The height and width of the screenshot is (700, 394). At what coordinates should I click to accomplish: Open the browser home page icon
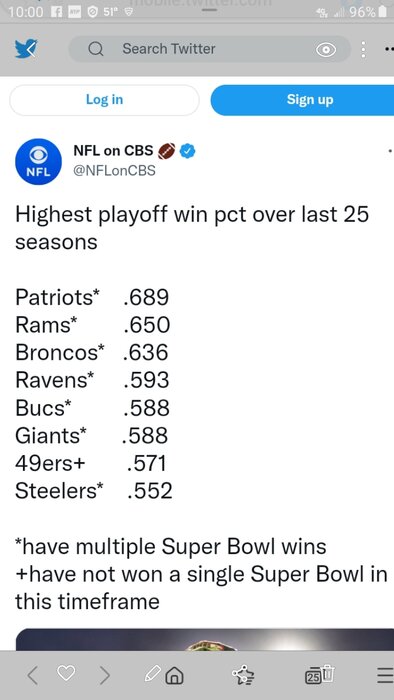(x=174, y=676)
